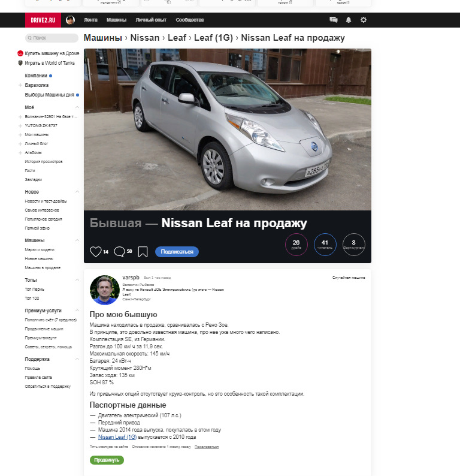Open Гости in the sidebar
The image size is (460, 476).
point(30,171)
